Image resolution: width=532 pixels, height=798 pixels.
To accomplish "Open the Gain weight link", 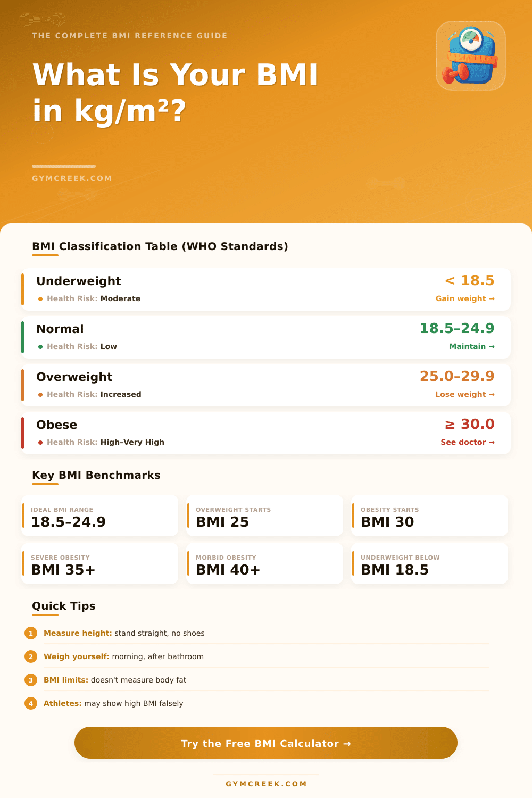I will 465,298.
